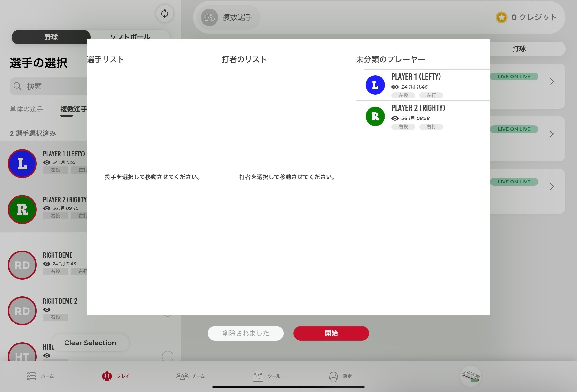Image resolution: width=577 pixels, height=392 pixels.
Task: Switch sport toggle to ソフトボール
Action: click(x=130, y=35)
